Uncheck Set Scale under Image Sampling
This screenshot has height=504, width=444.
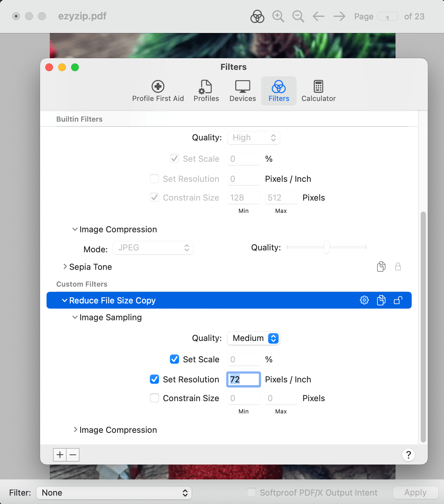[174, 359]
